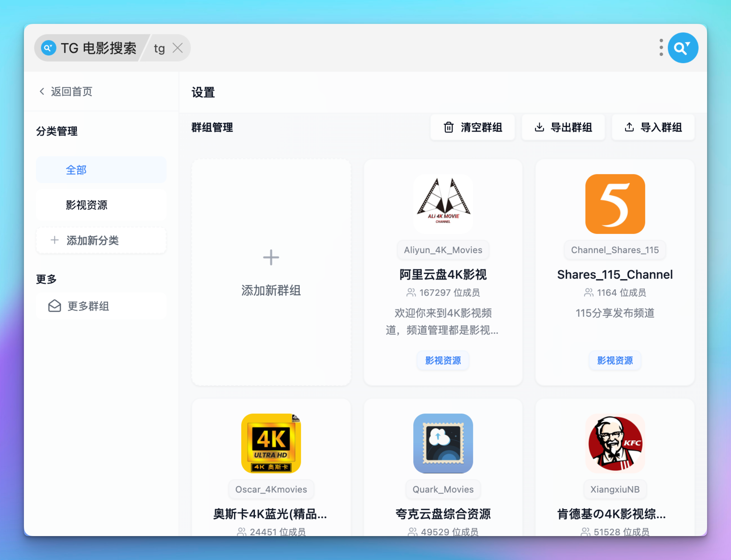This screenshot has height=560, width=731.
Task: Click the 返回首页 link text
Action: point(71,91)
